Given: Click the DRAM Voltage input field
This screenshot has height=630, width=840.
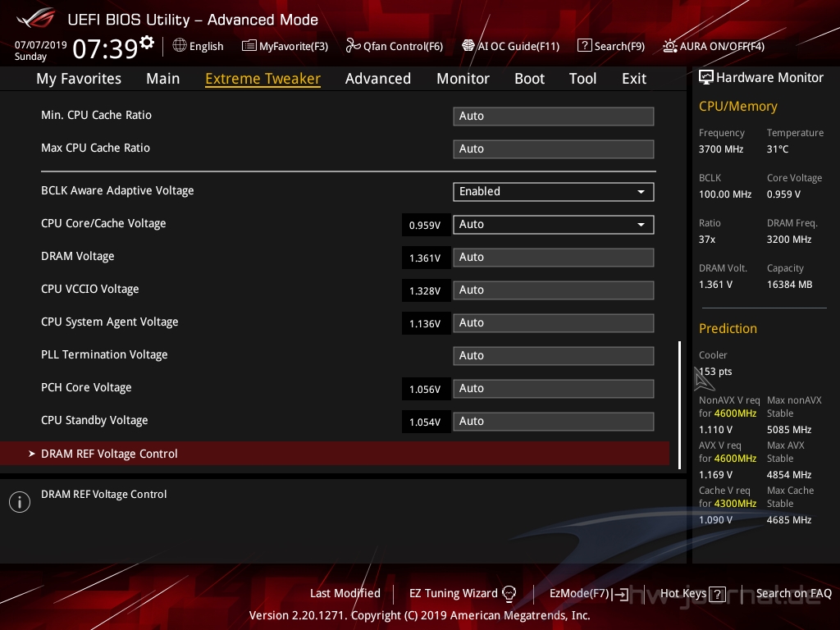Looking at the screenshot, I should (554, 257).
